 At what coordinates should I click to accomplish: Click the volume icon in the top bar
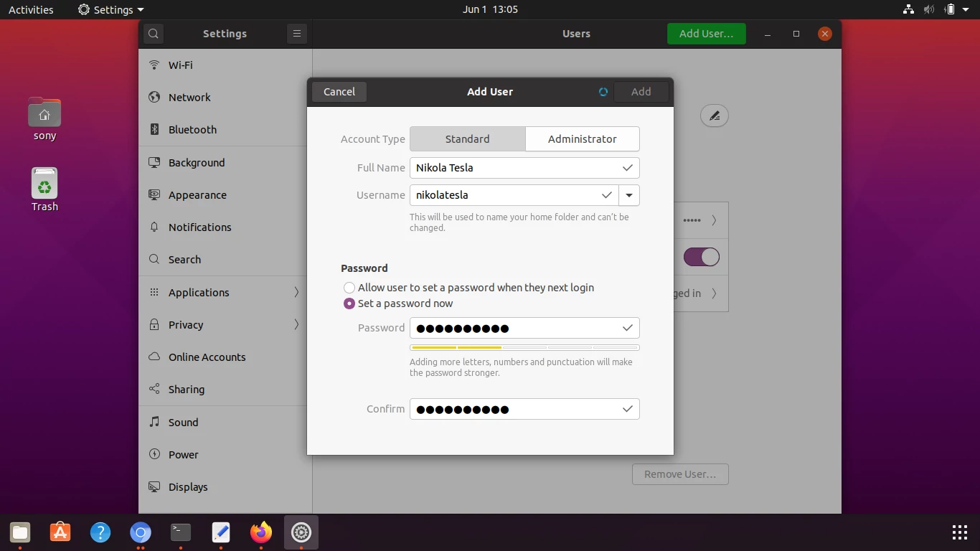click(929, 9)
